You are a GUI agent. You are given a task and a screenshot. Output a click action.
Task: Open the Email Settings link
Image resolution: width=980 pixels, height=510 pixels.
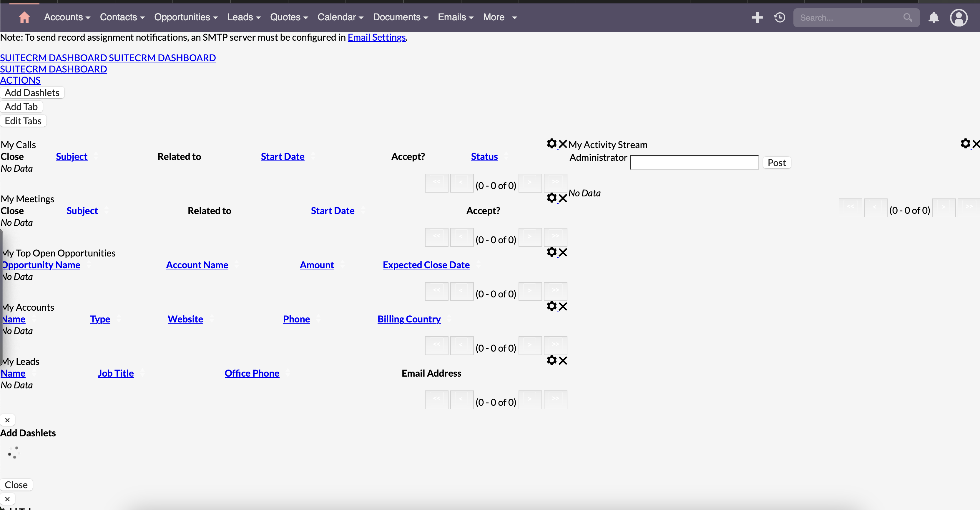coord(377,37)
